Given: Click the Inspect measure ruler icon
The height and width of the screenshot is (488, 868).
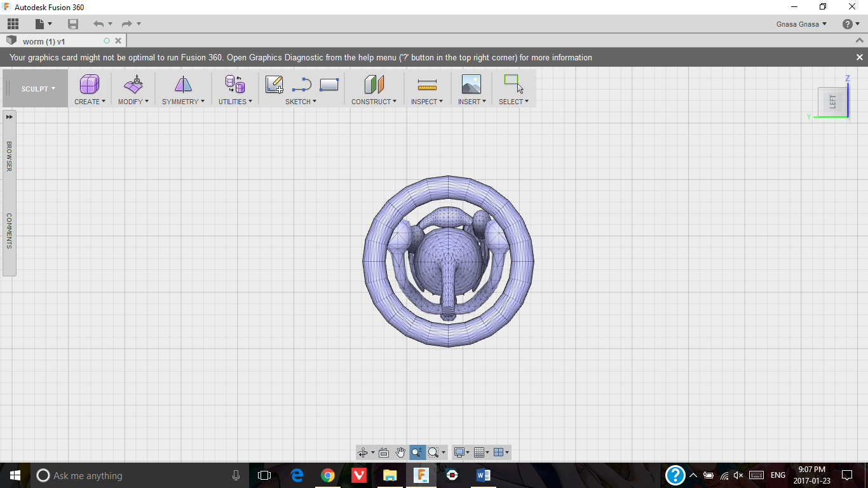Looking at the screenshot, I should point(427,85).
